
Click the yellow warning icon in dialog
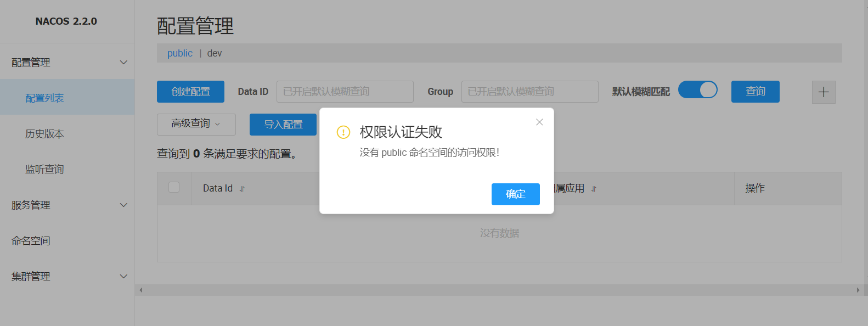tap(343, 132)
